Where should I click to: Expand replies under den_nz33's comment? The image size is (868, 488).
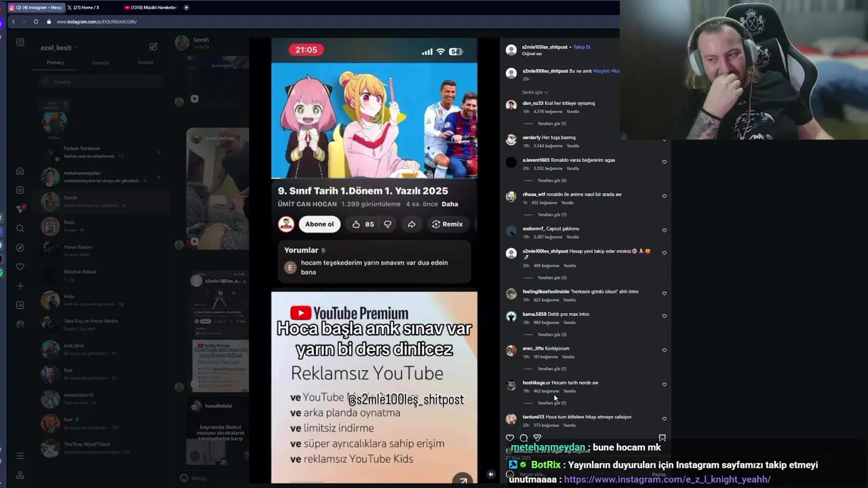click(x=551, y=123)
